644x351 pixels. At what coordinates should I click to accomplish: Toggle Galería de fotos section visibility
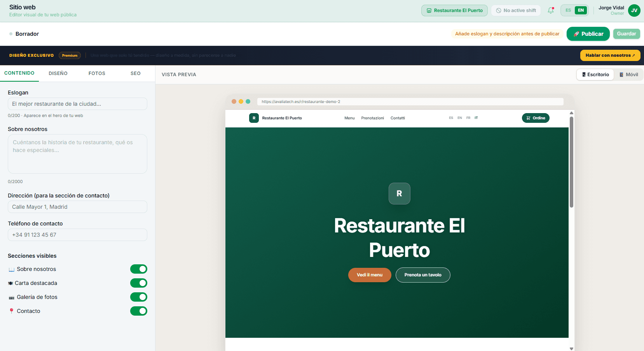pyautogui.click(x=139, y=297)
